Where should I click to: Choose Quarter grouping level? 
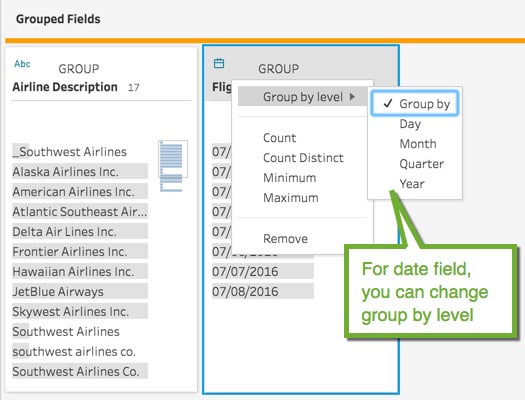[x=422, y=164]
